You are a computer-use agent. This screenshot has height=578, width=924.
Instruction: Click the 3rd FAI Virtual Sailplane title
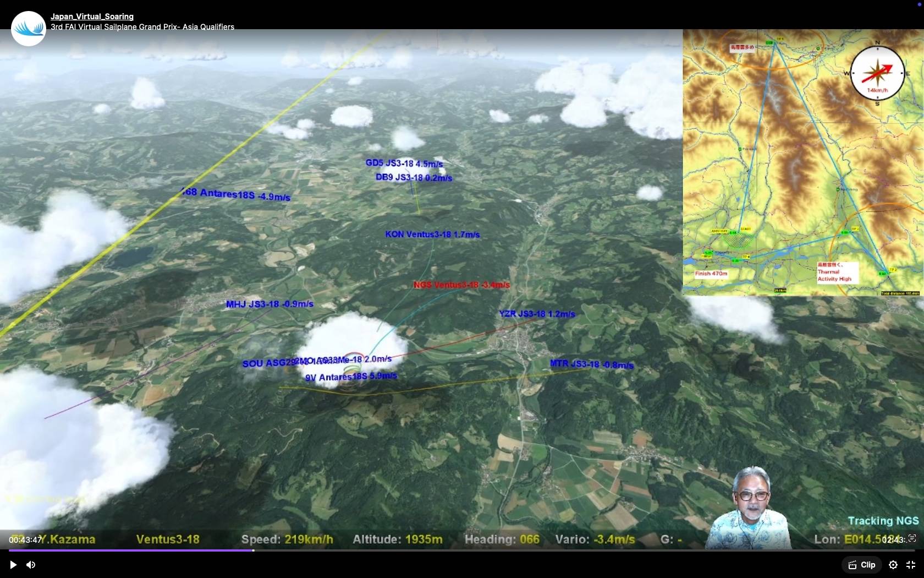(x=142, y=27)
